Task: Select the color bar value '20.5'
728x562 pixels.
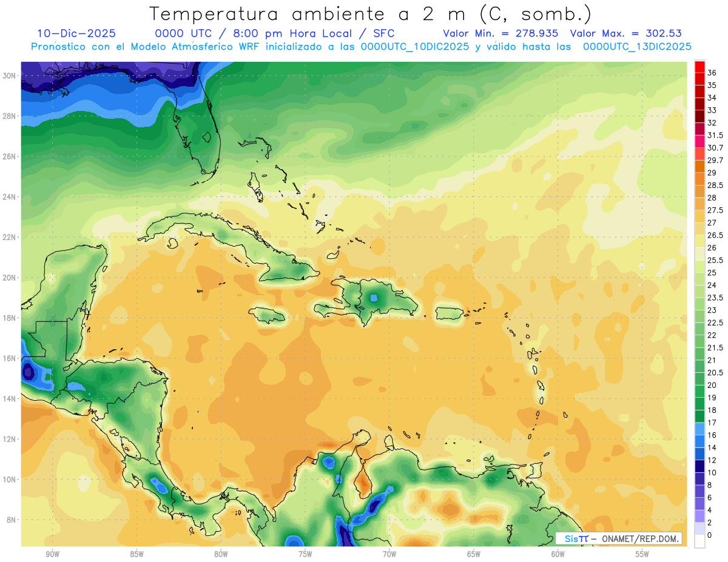Action: (x=715, y=373)
